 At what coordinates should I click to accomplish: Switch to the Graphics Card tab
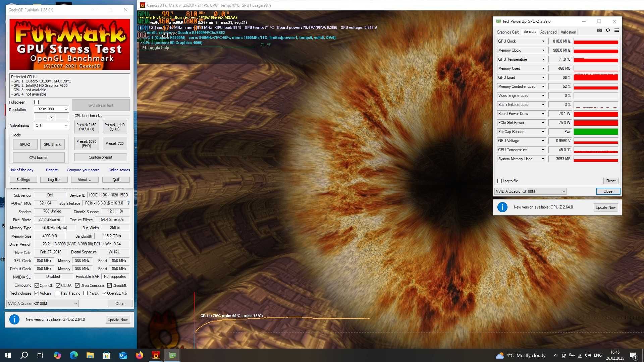point(508,32)
